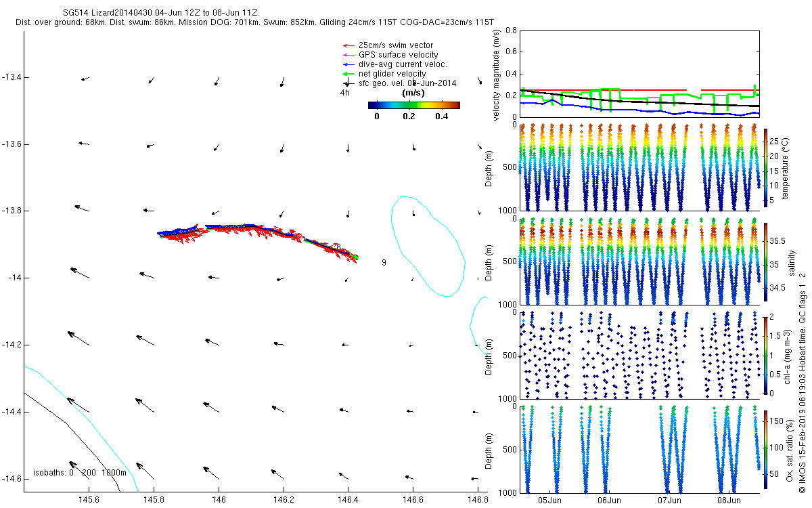The image size is (812, 508).
Task: Click the '9' marker label on map
Action: pyautogui.click(x=384, y=263)
